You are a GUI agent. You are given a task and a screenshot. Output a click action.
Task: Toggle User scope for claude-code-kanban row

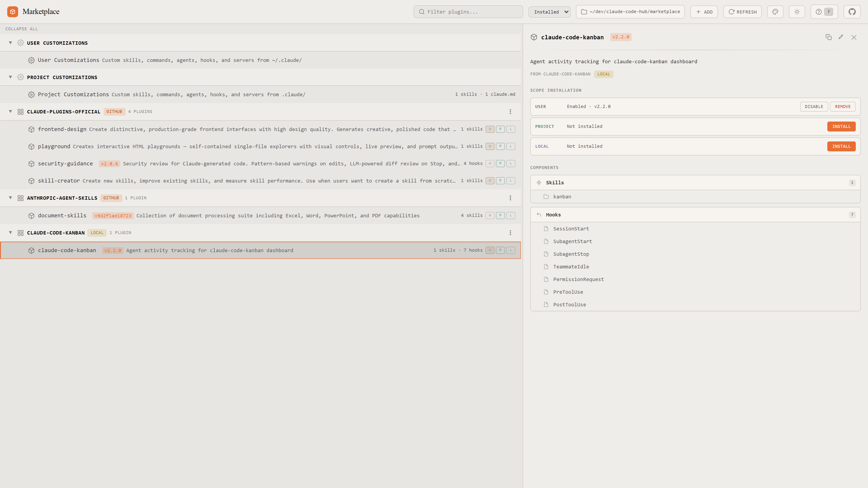point(490,250)
